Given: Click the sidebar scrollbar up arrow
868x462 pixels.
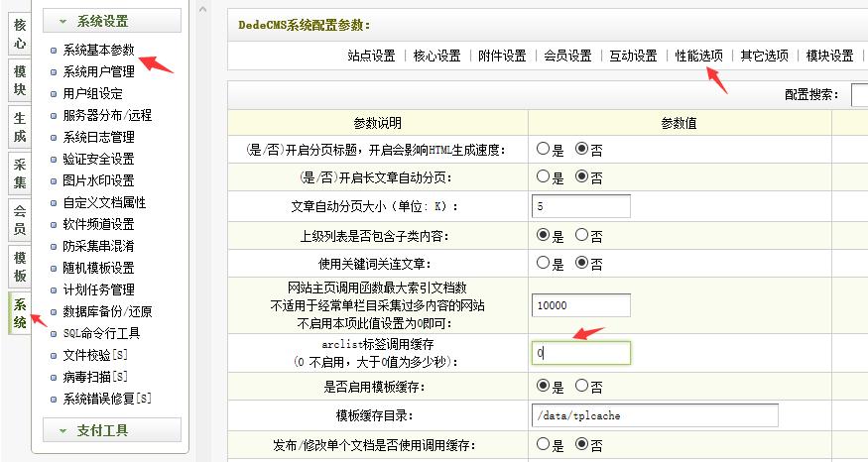Looking at the screenshot, I should (x=203, y=9).
